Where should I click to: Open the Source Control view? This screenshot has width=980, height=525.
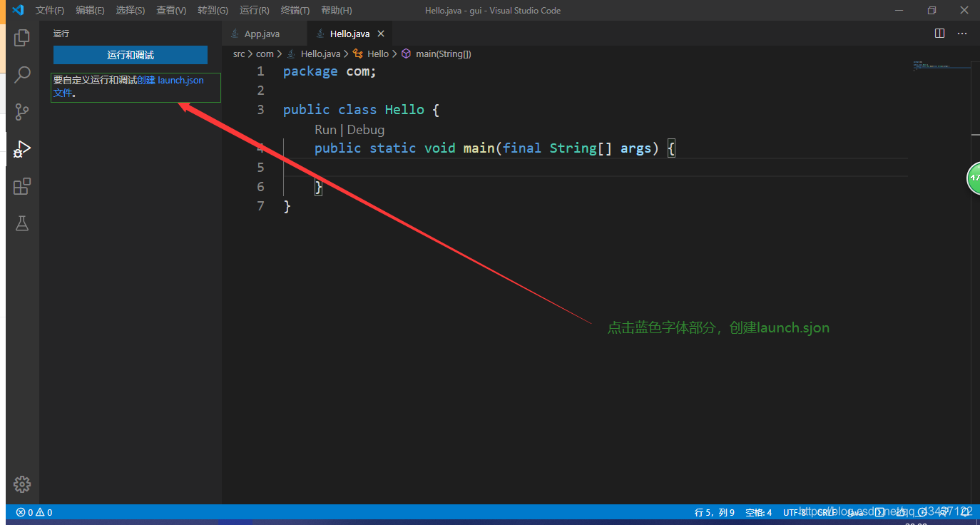22,112
